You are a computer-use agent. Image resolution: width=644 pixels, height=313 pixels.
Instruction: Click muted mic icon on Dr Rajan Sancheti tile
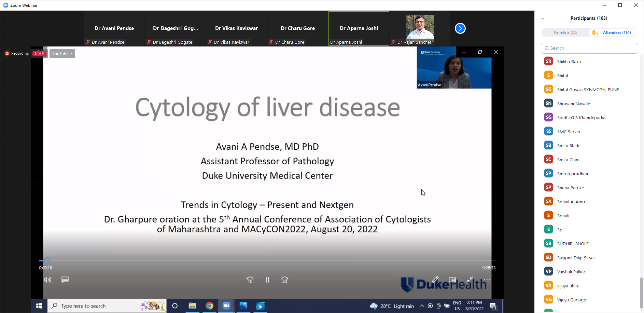393,42
